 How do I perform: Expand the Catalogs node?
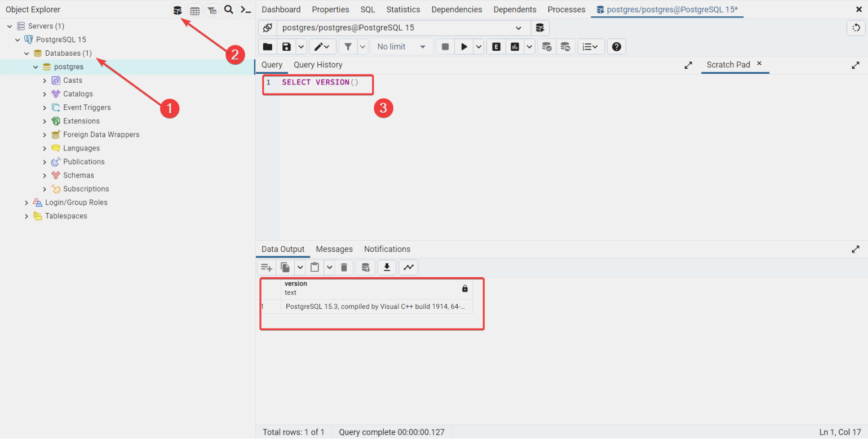(x=45, y=94)
